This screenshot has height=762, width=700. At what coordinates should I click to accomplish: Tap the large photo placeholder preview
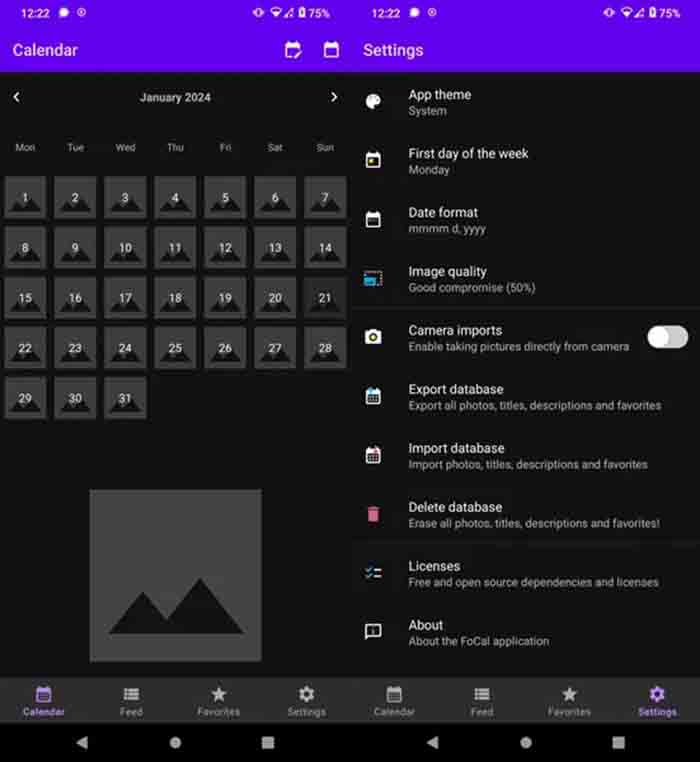175,575
